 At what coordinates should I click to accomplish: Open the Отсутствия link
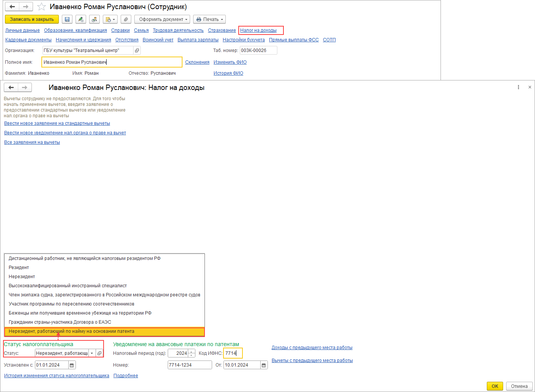[x=127, y=40]
